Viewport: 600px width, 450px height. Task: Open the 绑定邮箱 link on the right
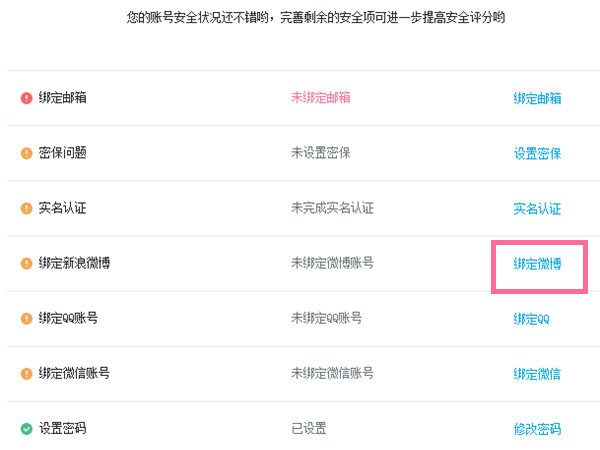[x=537, y=98]
